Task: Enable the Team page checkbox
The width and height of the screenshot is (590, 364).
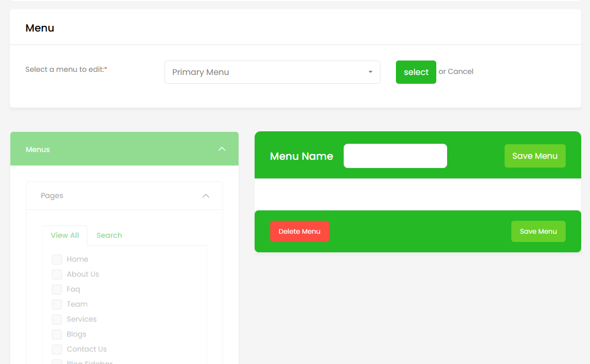Action: [x=57, y=305]
